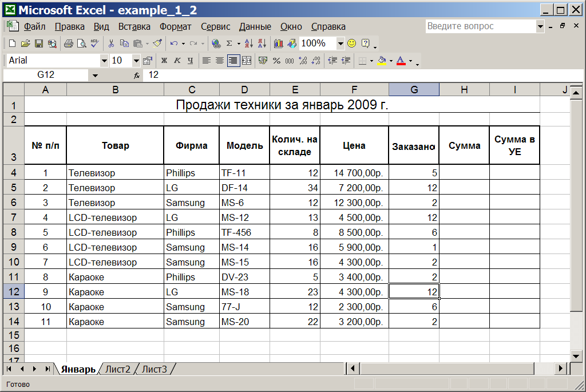Image resolution: width=586 pixels, height=392 pixels.
Task: Click the Open file folder icon
Action: click(x=25, y=43)
